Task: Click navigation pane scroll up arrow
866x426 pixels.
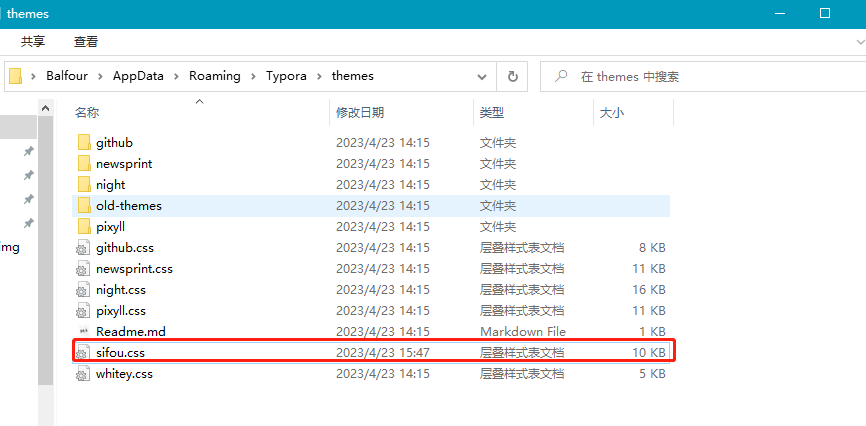Action: pos(45,108)
